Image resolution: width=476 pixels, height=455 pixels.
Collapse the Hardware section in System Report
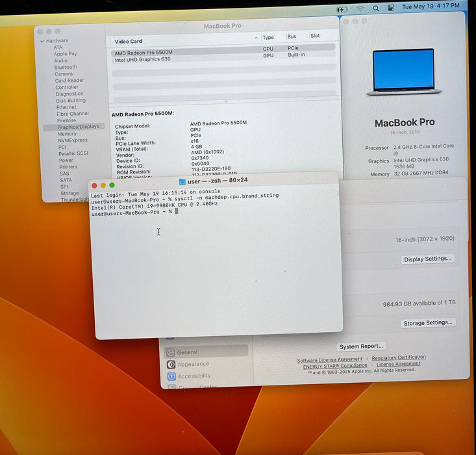pos(42,41)
